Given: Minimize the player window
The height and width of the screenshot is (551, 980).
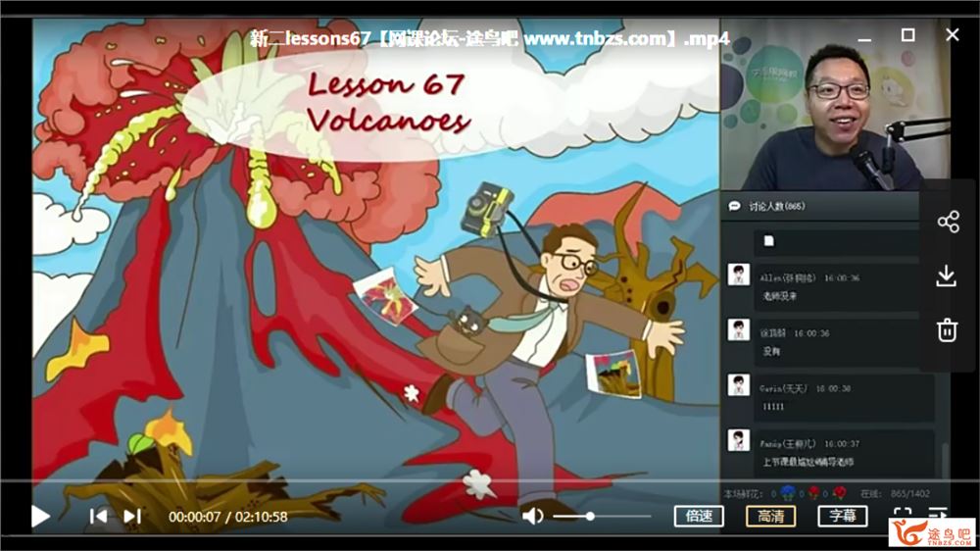Looking at the screenshot, I should coord(864,37).
